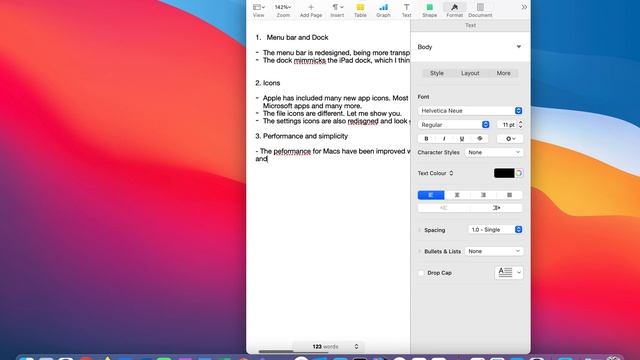Expand the Bullets & Lists section
Viewport: 640px width, 360px height.
coord(420,251)
